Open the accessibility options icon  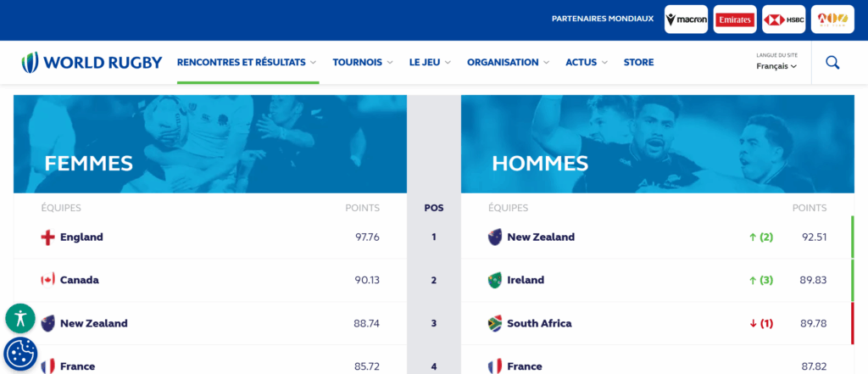click(20, 319)
